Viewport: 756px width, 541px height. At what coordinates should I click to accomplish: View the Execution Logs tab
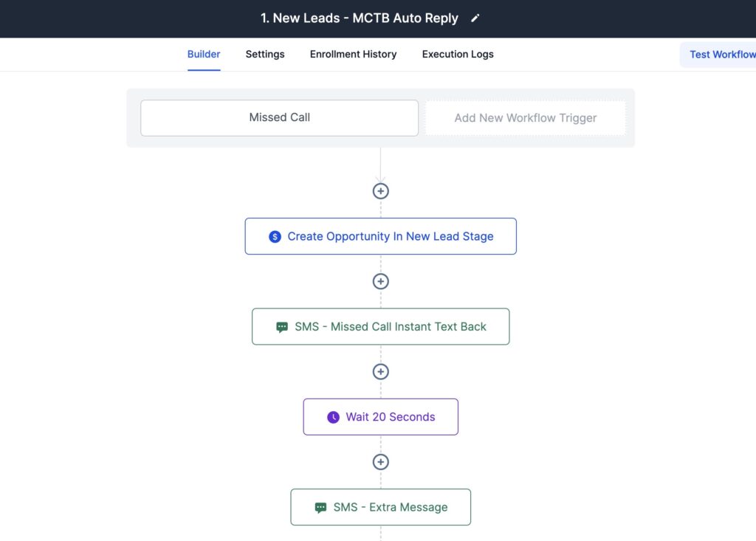pos(458,54)
